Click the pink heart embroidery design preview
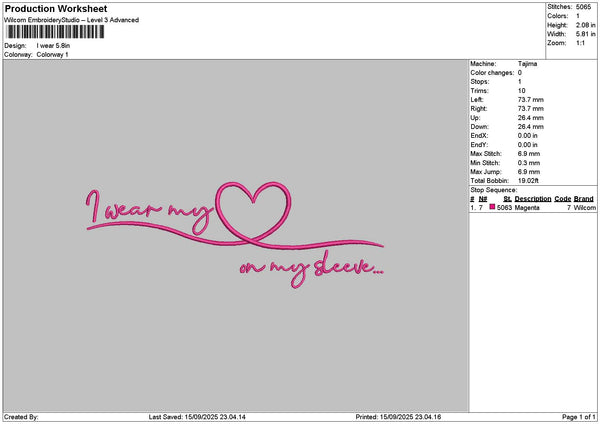The width and height of the screenshot is (600, 424). click(x=235, y=235)
